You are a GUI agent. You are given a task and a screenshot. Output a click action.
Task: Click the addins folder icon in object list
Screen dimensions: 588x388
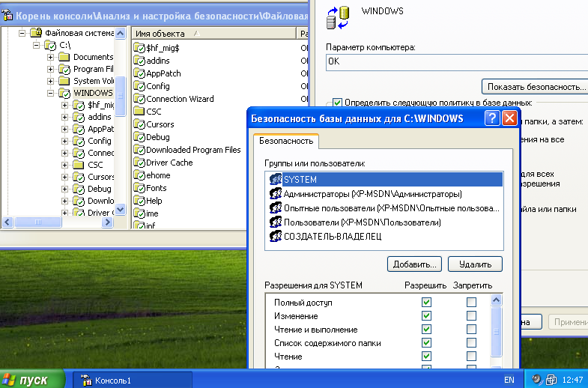(139, 61)
